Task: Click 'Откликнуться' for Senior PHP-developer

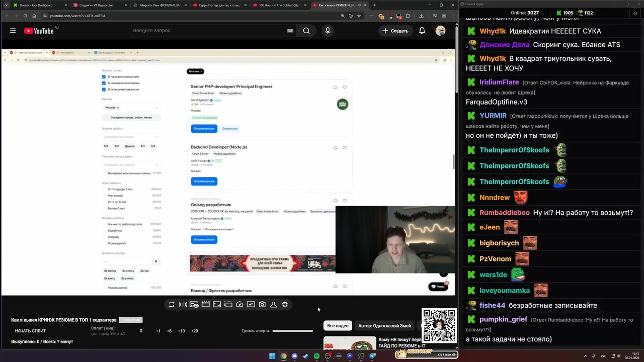Action: click(x=204, y=129)
